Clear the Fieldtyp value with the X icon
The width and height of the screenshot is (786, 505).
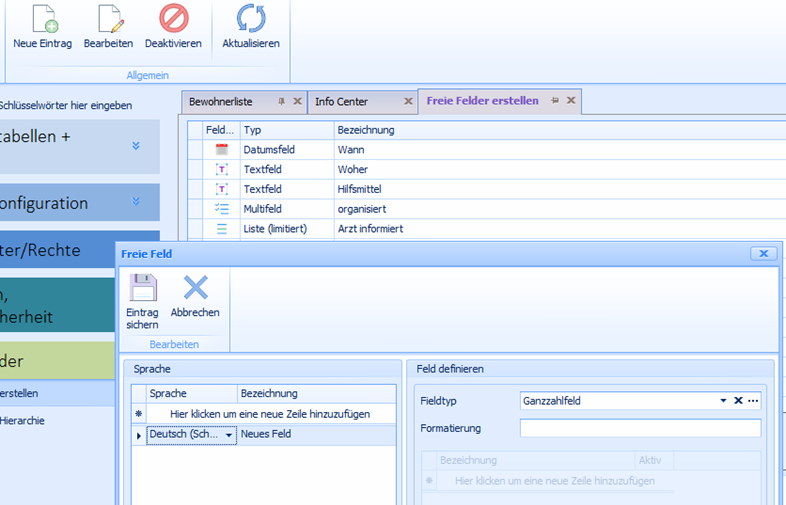coord(738,400)
